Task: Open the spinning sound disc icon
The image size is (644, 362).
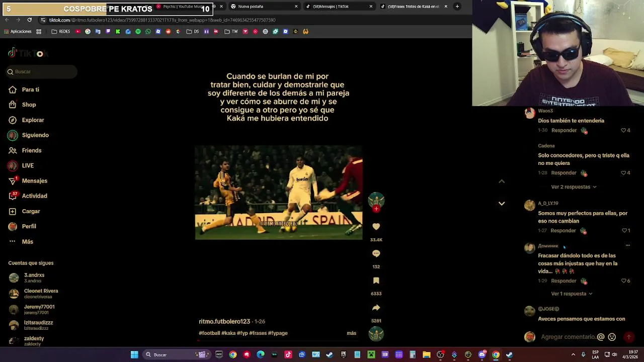Action: point(376,334)
